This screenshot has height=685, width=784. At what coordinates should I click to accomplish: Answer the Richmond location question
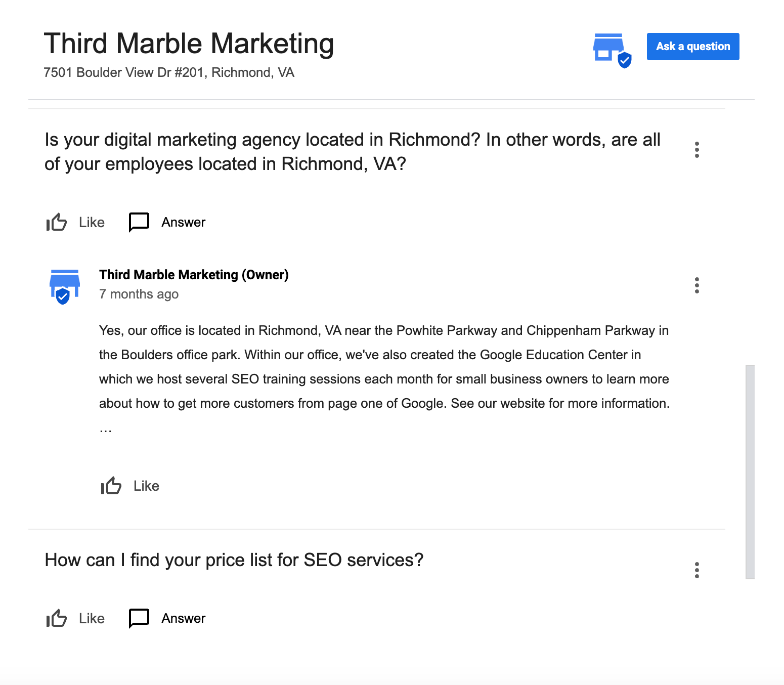pyautogui.click(x=167, y=222)
